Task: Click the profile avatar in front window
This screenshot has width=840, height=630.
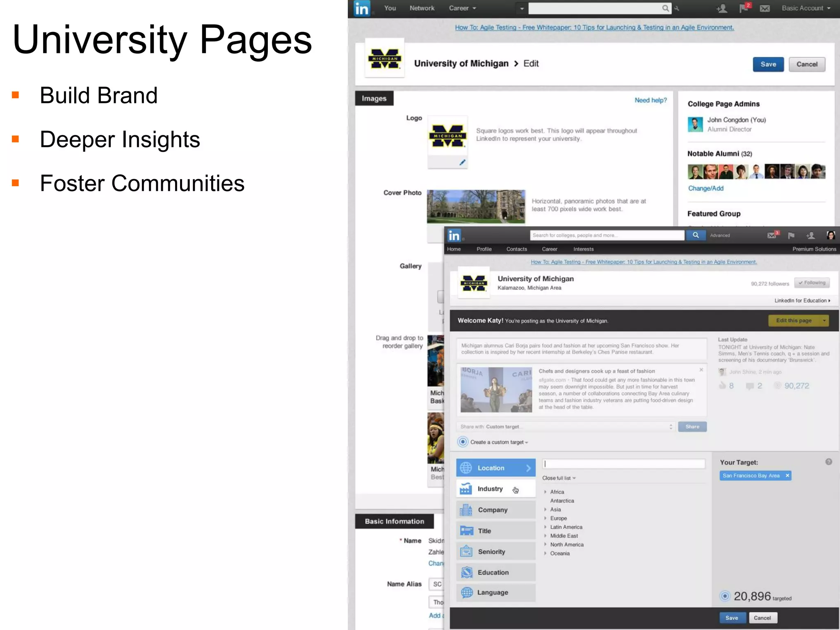Action: tap(831, 235)
